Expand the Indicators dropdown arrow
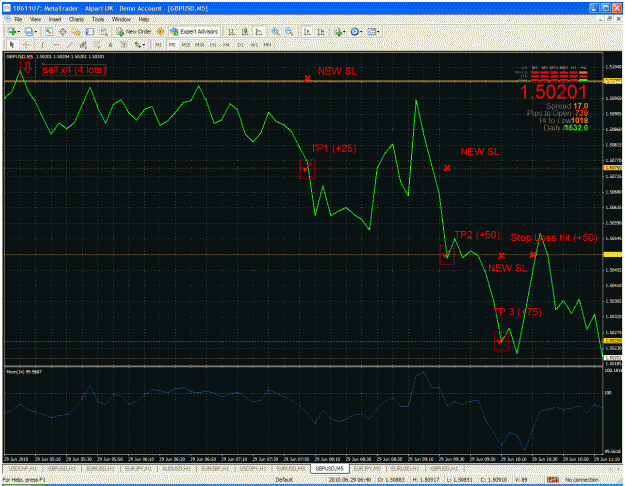The height and width of the screenshot is (486, 625). [x=344, y=32]
